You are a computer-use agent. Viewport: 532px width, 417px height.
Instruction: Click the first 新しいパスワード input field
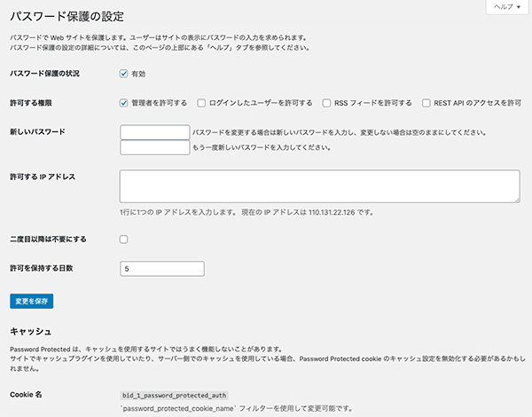(x=154, y=132)
